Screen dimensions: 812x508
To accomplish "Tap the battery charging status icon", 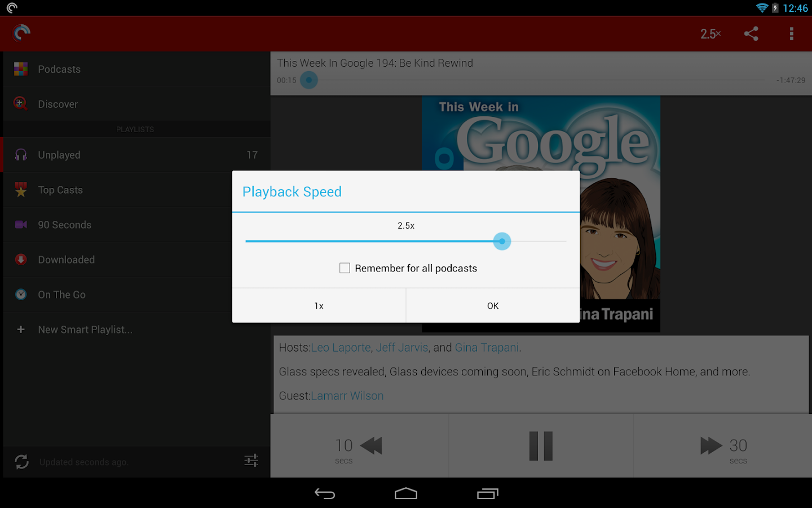I will tap(775, 8).
